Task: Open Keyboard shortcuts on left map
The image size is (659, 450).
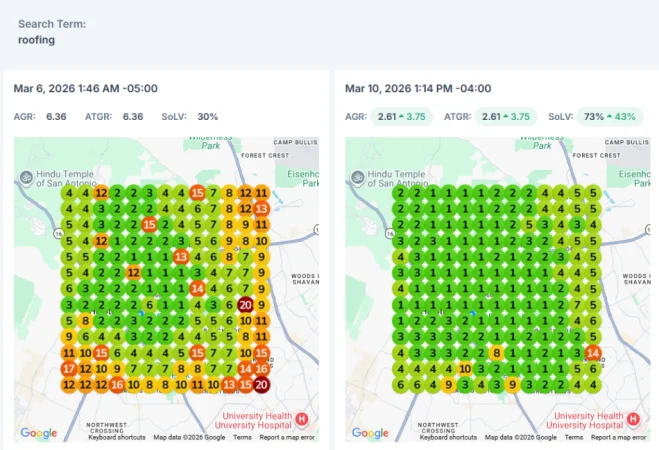Action: [x=117, y=437]
